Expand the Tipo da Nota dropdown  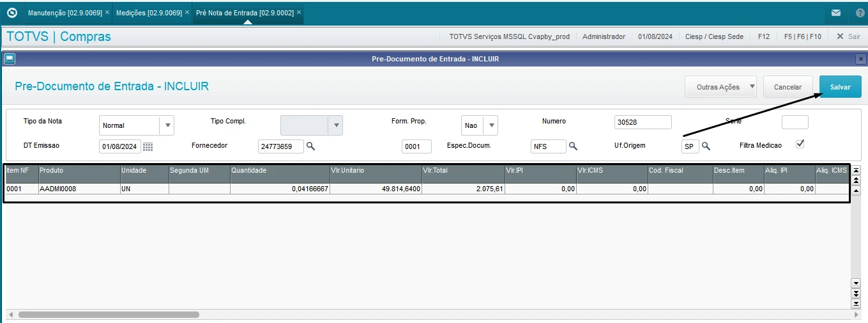tap(167, 125)
